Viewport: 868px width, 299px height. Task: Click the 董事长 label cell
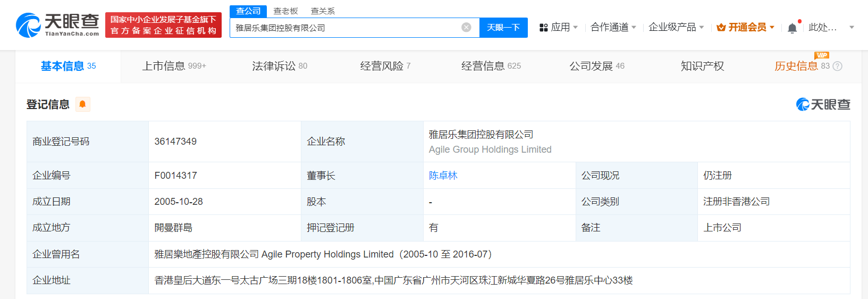point(362,176)
